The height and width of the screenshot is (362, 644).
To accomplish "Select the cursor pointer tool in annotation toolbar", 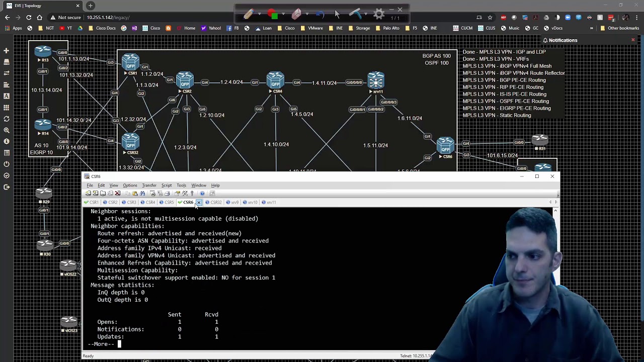I will [337, 14].
